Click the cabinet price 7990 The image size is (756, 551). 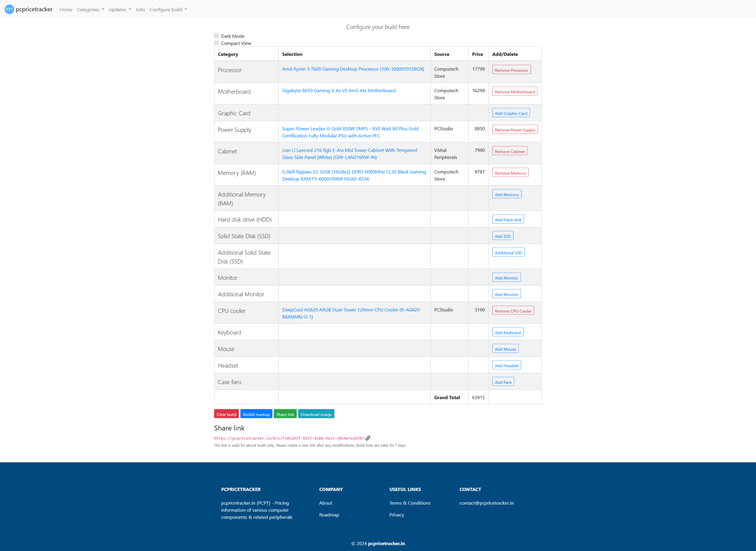480,150
